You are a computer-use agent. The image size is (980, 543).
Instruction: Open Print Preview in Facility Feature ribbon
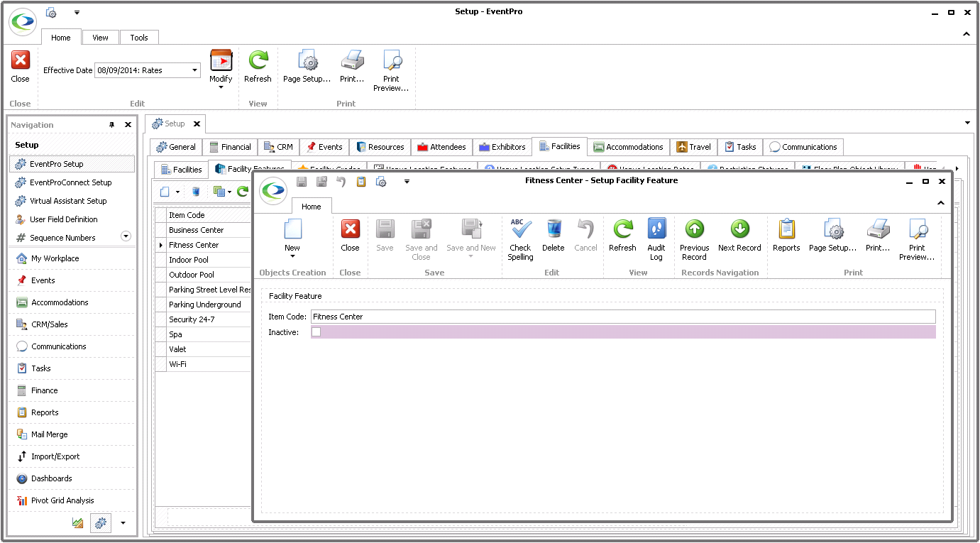point(917,239)
